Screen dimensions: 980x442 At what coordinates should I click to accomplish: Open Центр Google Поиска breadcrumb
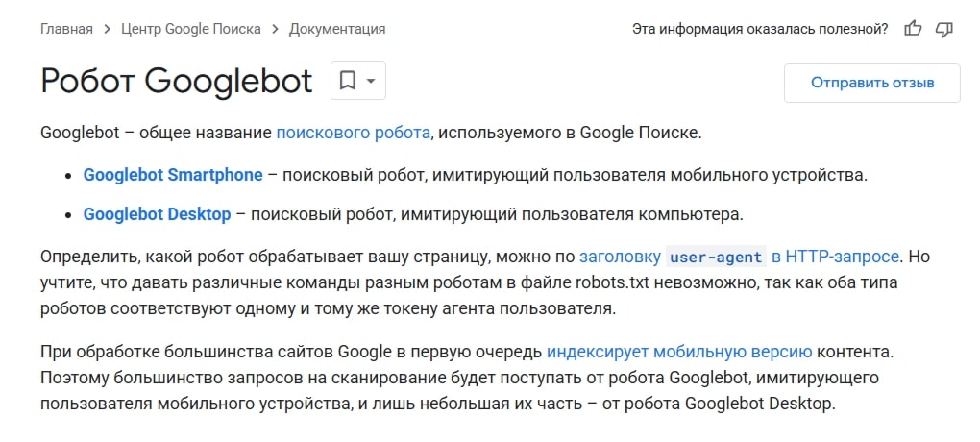[191, 29]
